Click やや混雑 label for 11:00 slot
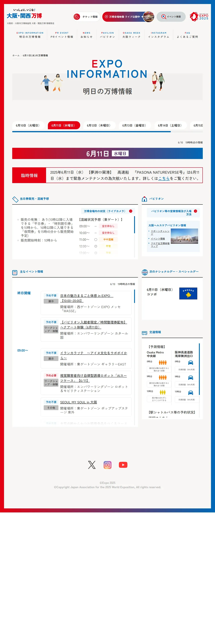The width and height of the screenshot is (215, 644). tap(108, 240)
